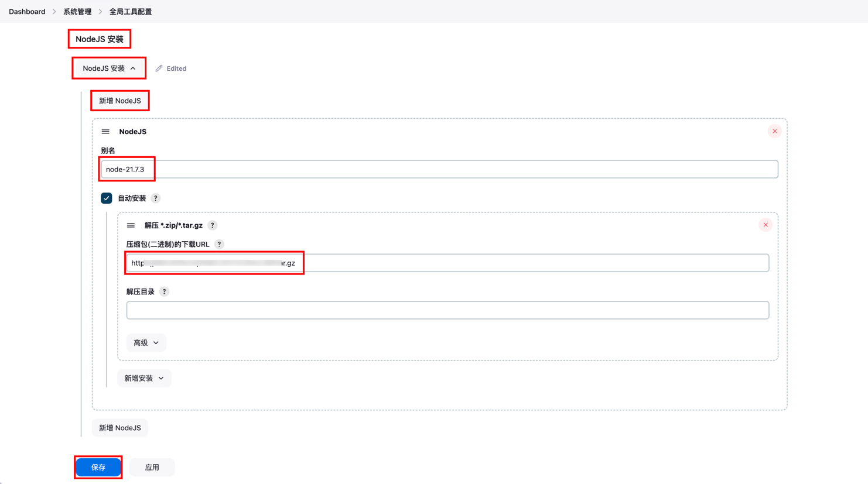Uncheck the 自动安装 checkbox
The height and width of the screenshot is (484, 868).
pos(107,198)
